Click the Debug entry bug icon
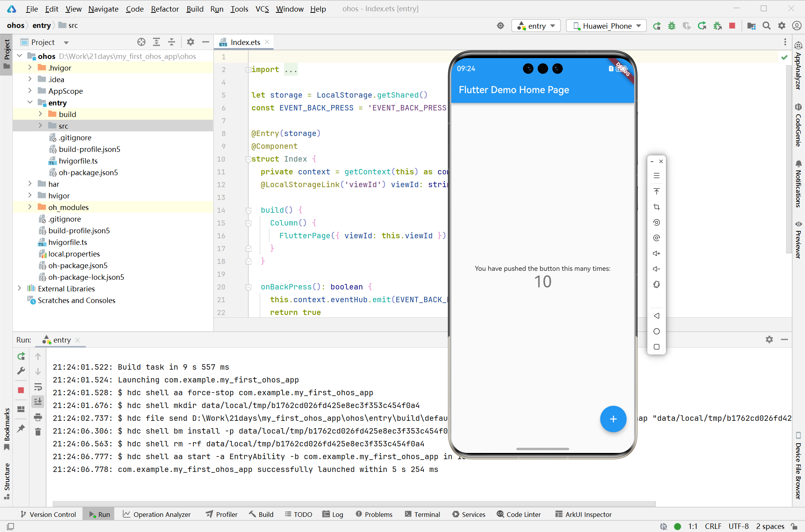805x532 pixels. [x=671, y=26]
